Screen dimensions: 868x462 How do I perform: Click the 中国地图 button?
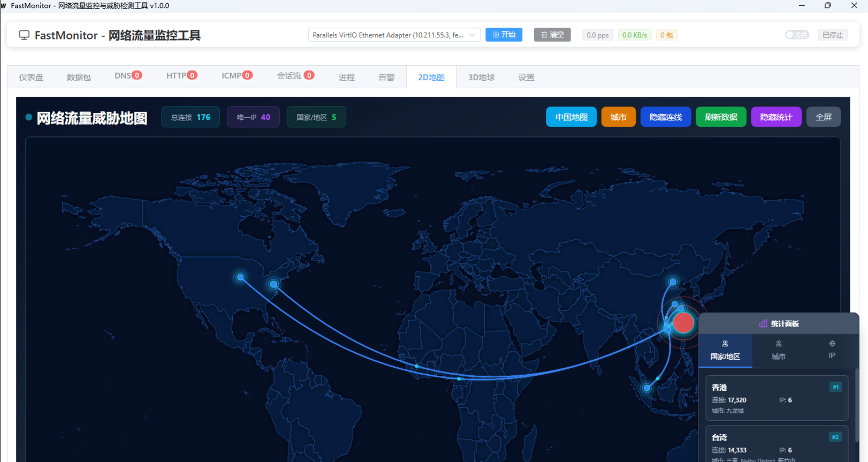point(571,117)
